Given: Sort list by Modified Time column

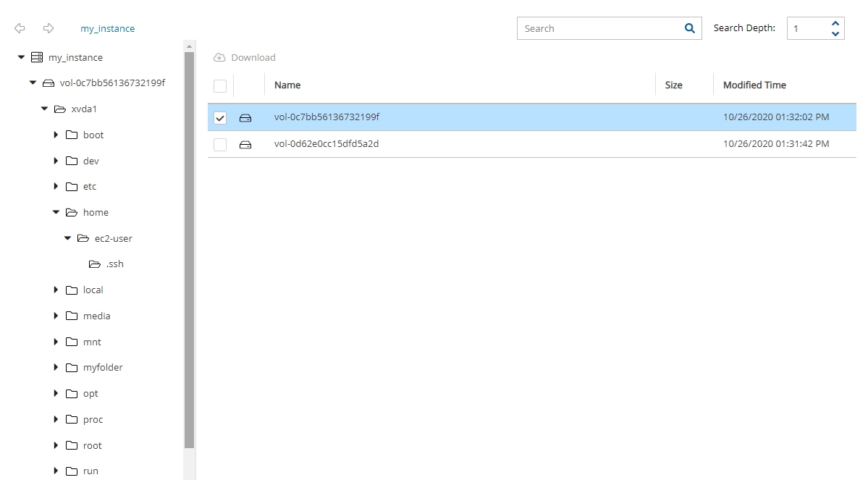Looking at the screenshot, I should [754, 85].
